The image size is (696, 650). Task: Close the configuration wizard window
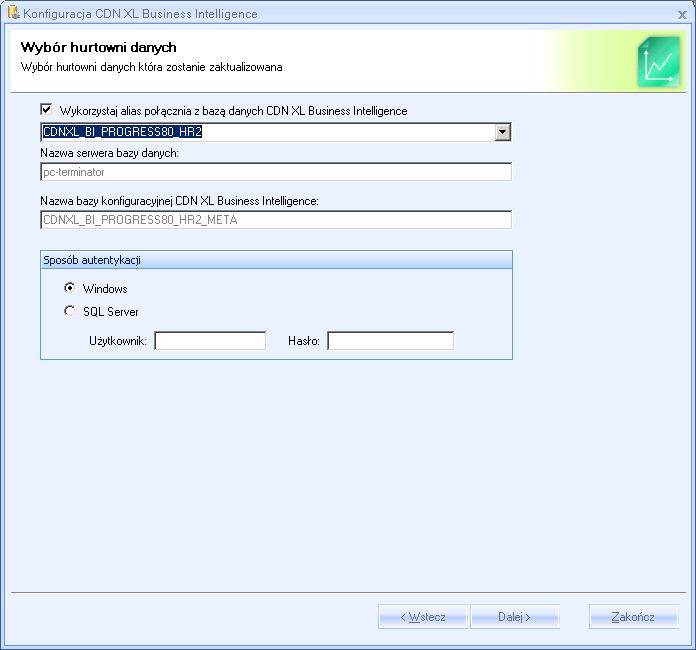click(x=682, y=15)
